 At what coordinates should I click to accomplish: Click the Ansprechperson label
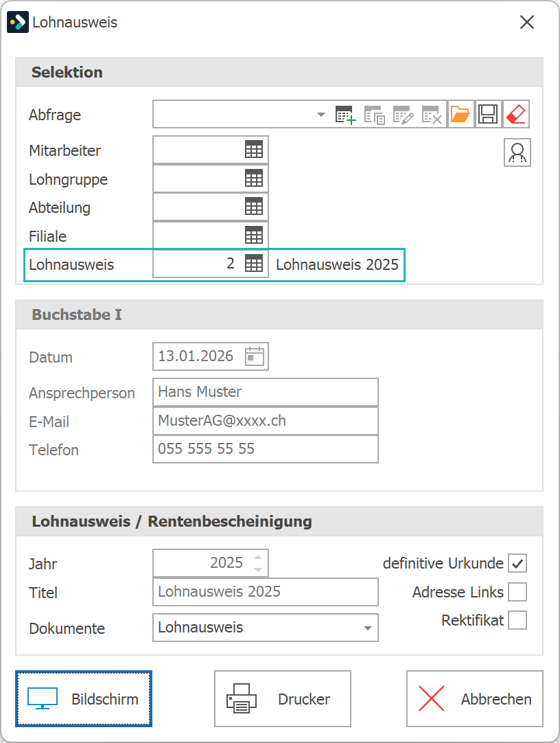[x=82, y=393]
